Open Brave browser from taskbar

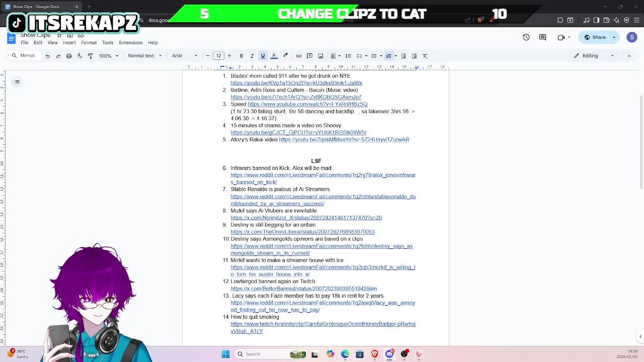[x=374, y=354]
